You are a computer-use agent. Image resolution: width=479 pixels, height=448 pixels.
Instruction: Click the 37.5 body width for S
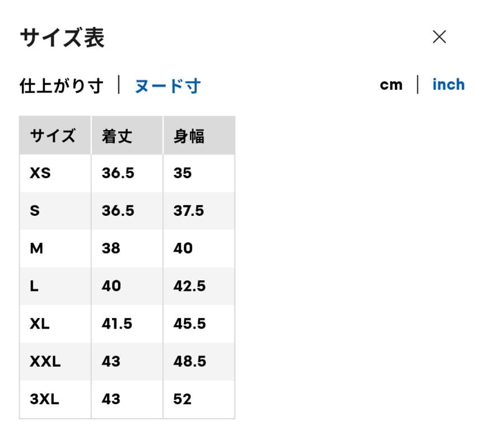pyautogui.click(x=188, y=211)
